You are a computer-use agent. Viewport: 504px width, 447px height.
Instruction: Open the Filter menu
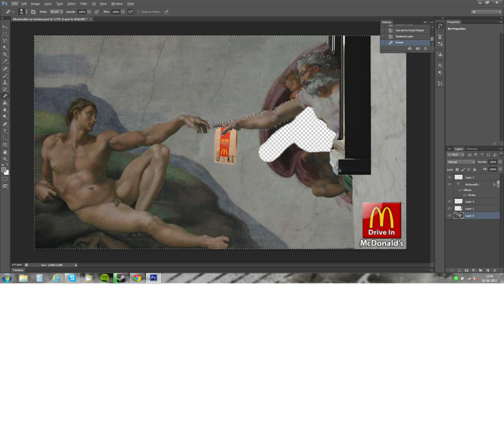pos(84,4)
